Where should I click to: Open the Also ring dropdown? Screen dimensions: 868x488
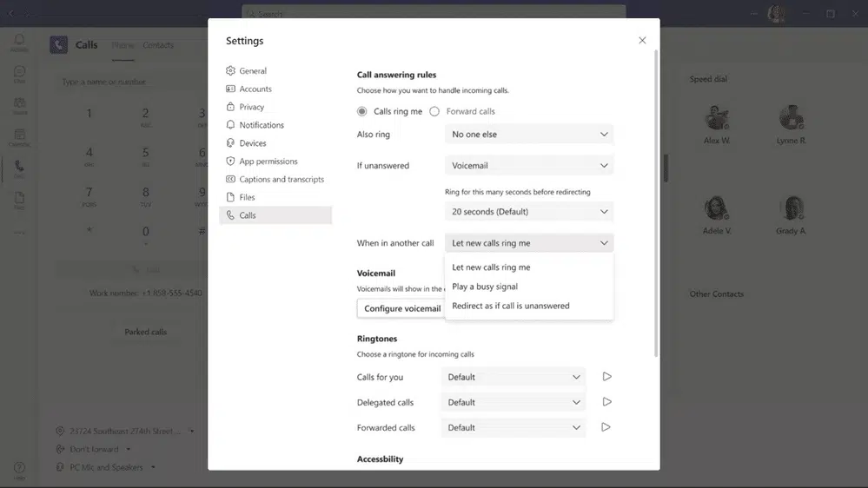(528, 135)
